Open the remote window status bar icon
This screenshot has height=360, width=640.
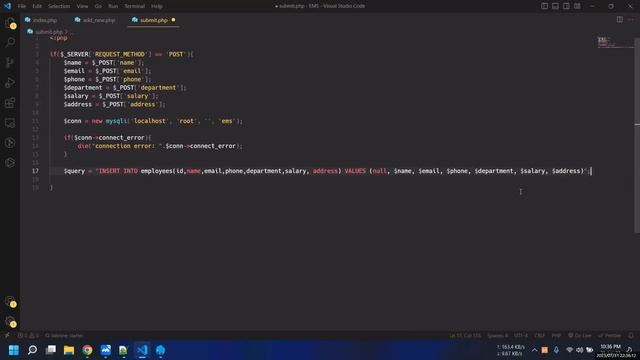(x=7, y=336)
